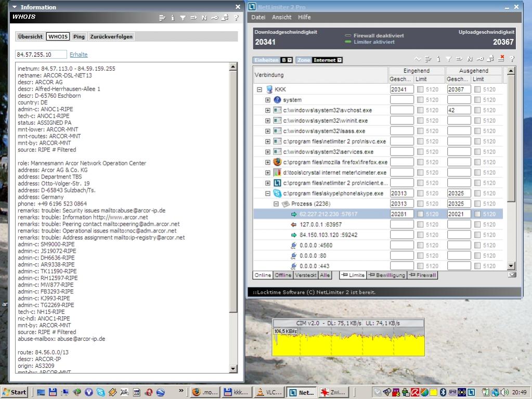Open the Zone Internet dropdown
Screen dimensions: 532x399
pos(340,60)
